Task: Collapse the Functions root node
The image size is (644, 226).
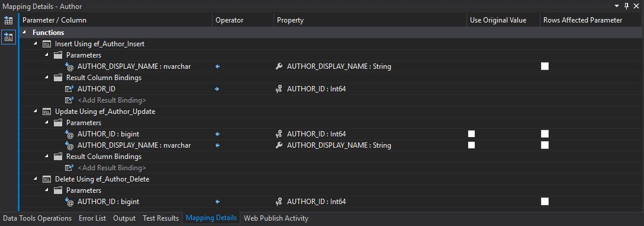Action: click(x=24, y=32)
